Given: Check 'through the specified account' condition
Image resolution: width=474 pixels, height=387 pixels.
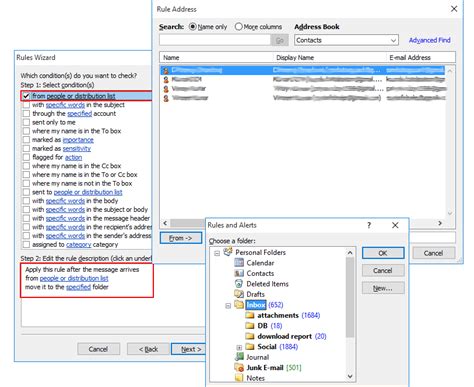Looking at the screenshot, I should point(26,113).
